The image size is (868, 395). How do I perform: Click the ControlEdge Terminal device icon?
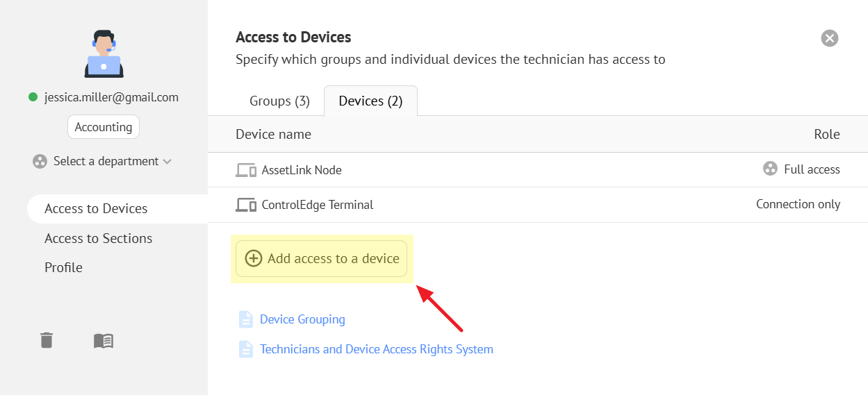[246, 205]
